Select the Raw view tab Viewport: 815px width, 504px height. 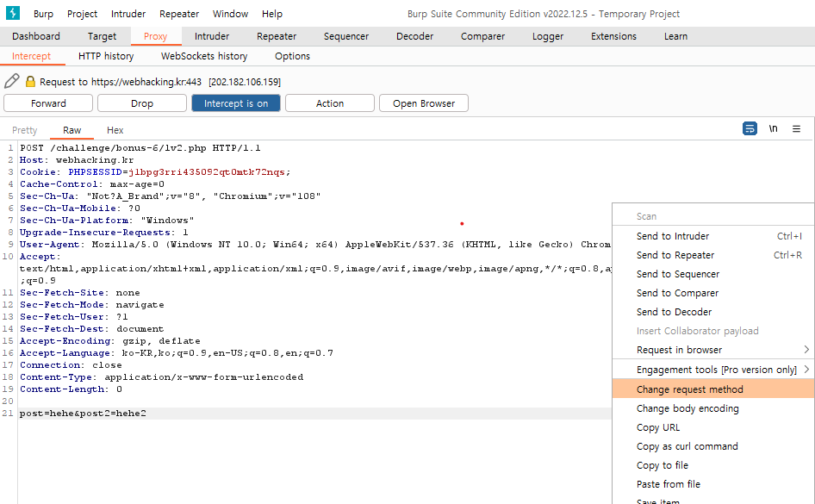(x=72, y=130)
